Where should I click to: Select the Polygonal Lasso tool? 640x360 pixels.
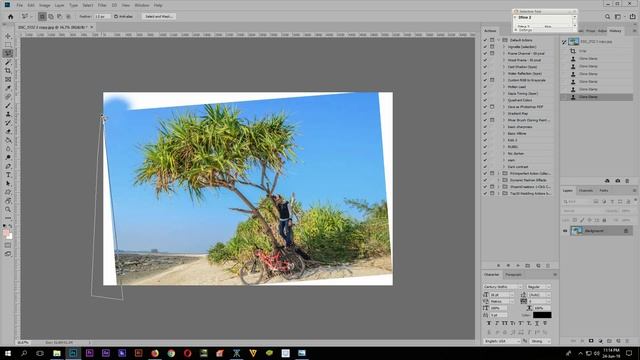pyautogui.click(x=8, y=53)
